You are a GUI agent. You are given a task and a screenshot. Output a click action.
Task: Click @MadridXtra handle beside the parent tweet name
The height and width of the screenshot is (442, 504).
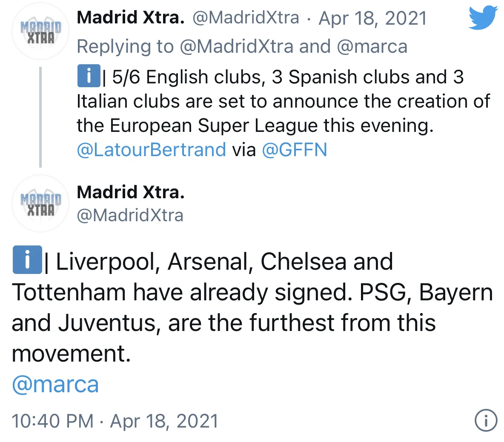(246, 18)
